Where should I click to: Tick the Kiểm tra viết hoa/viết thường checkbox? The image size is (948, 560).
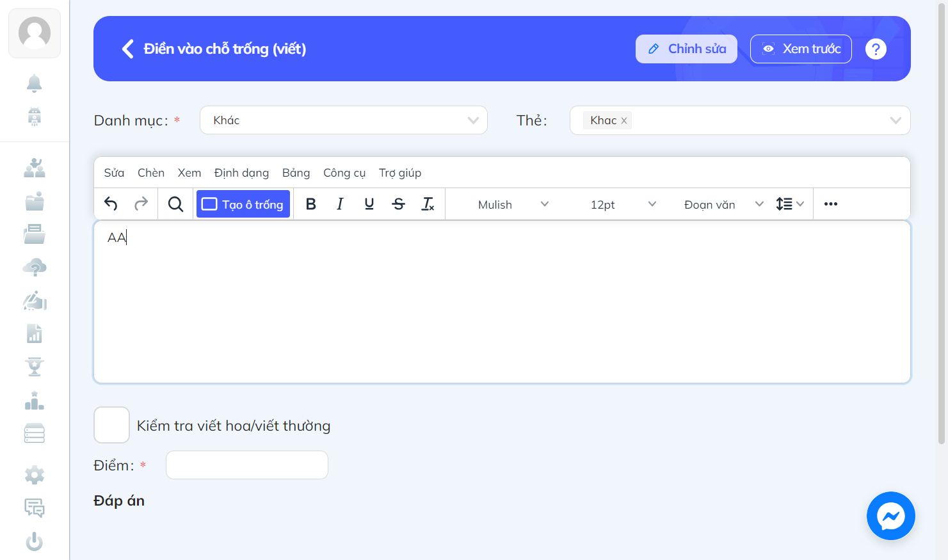click(x=112, y=425)
